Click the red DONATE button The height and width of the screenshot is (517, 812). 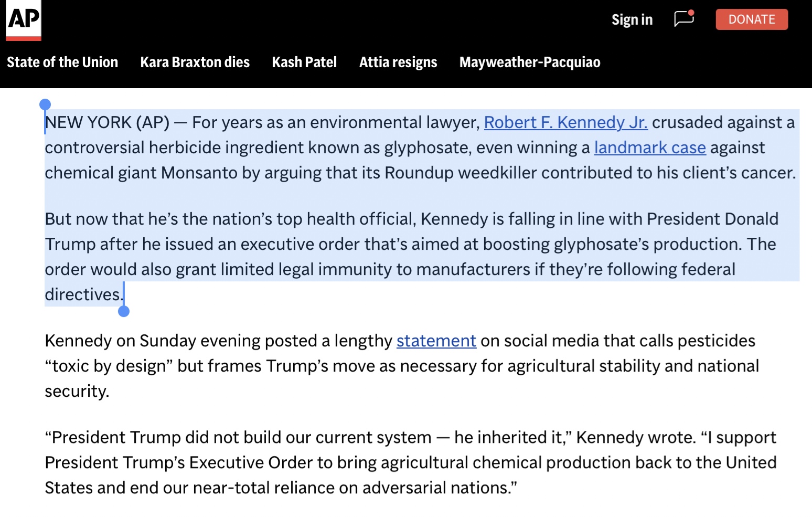click(x=751, y=19)
